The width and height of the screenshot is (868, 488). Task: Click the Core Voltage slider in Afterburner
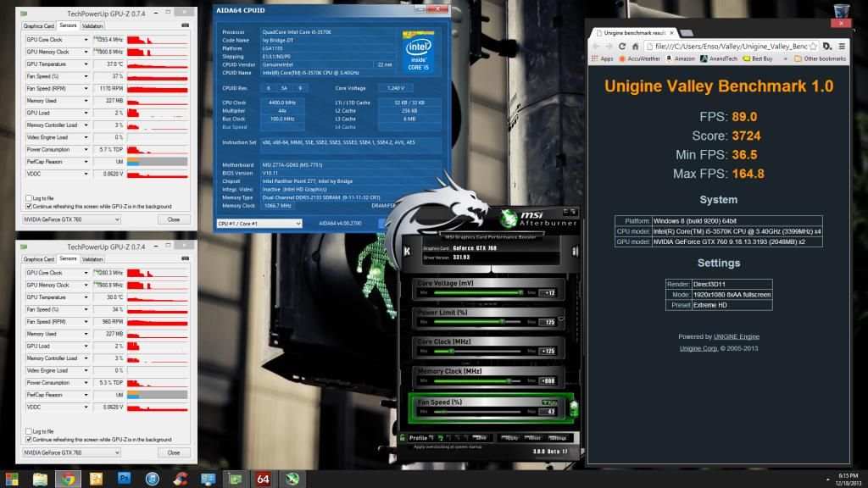click(x=477, y=292)
